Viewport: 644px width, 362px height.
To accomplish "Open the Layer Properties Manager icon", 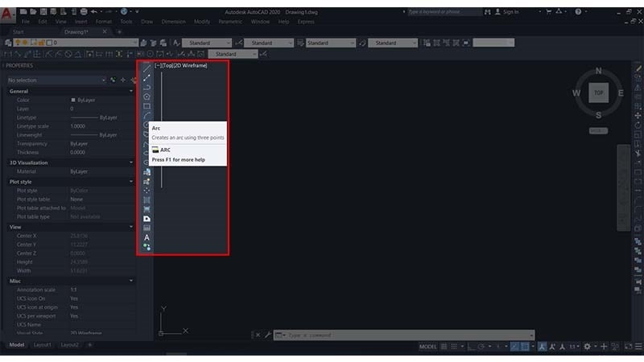I will pyautogui.click(x=8, y=43).
